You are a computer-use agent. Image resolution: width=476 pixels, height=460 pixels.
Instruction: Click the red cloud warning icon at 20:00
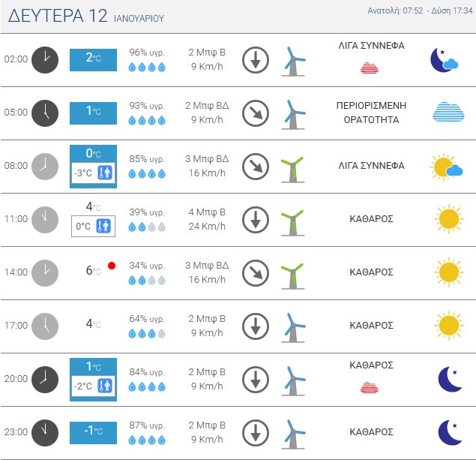369,386
